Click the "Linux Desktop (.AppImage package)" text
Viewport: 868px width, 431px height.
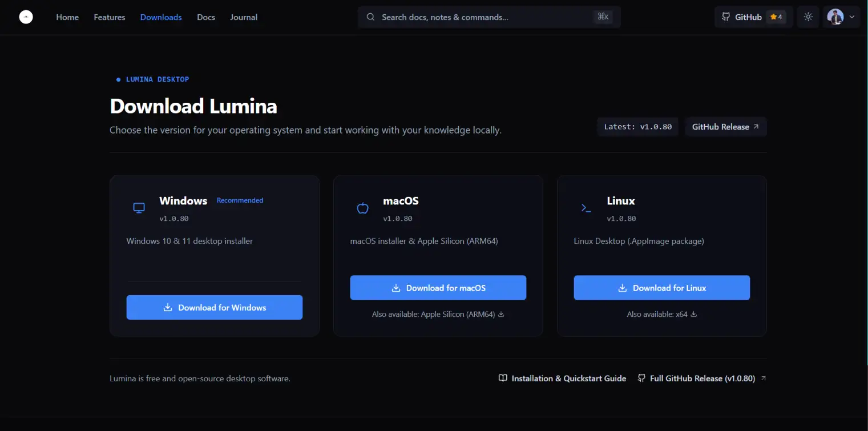point(639,241)
